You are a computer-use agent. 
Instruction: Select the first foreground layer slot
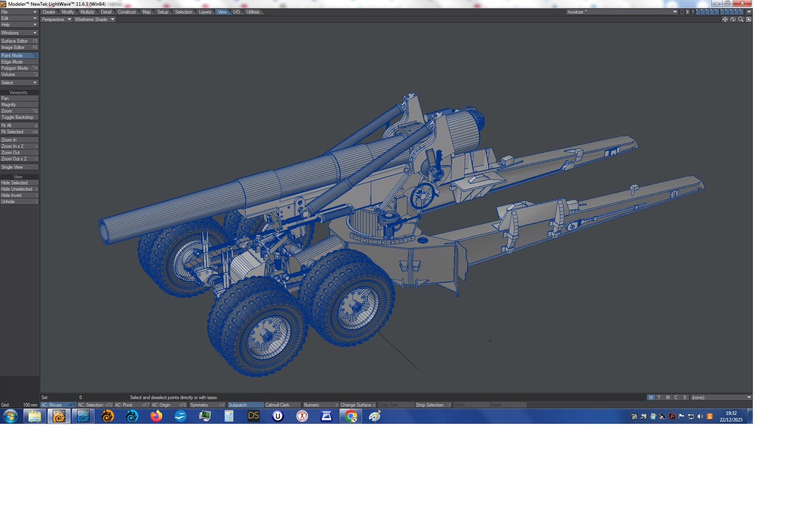[x=699, y=11]
